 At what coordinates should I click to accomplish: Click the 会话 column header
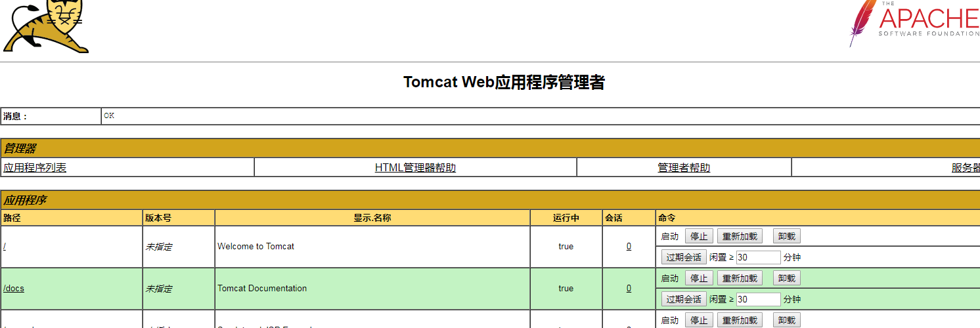click(613, 218)
